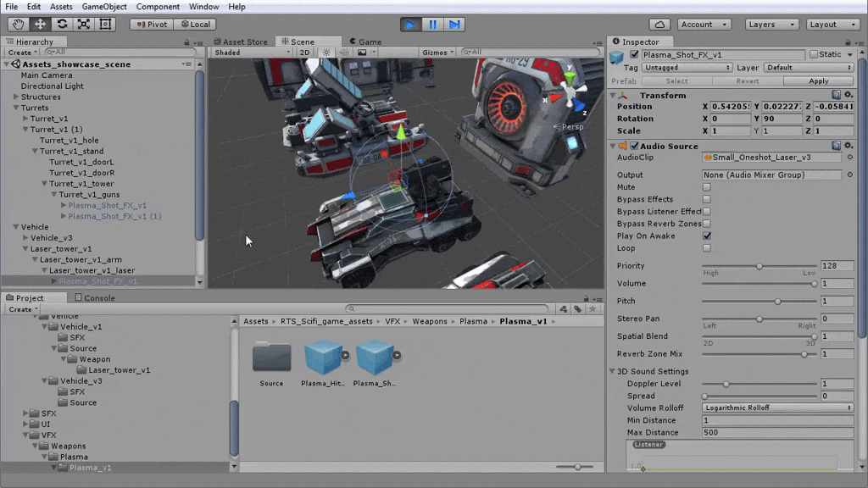Uncheck Play On Awake

pyautogui.click(x=707, y=236)
